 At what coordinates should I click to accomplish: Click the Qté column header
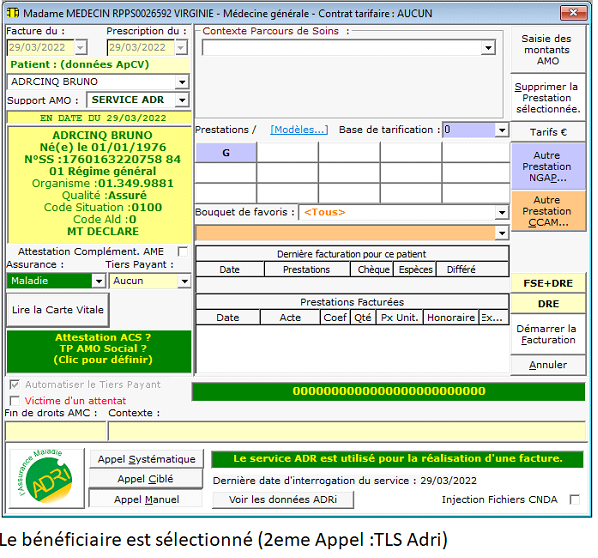(x=363, y=317)
